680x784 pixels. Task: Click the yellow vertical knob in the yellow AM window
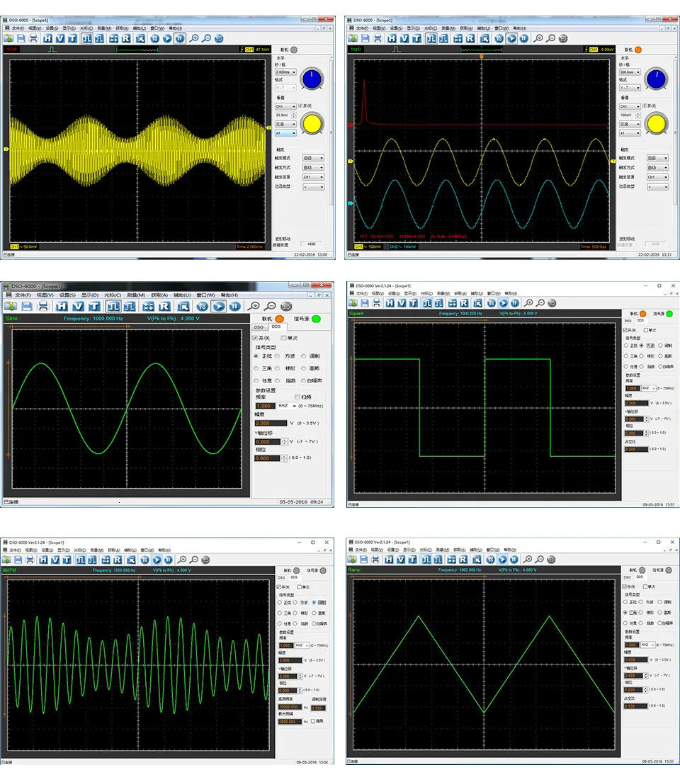point(312,123)
